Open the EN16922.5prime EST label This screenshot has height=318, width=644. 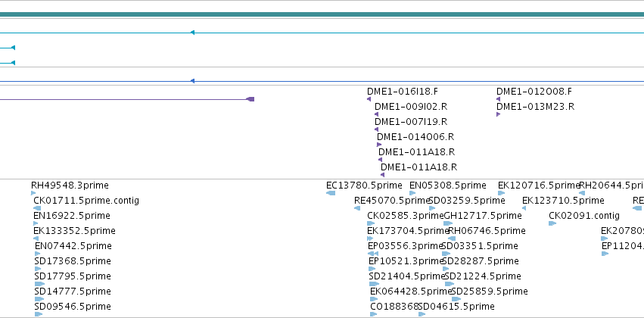[x=72, y=216]
